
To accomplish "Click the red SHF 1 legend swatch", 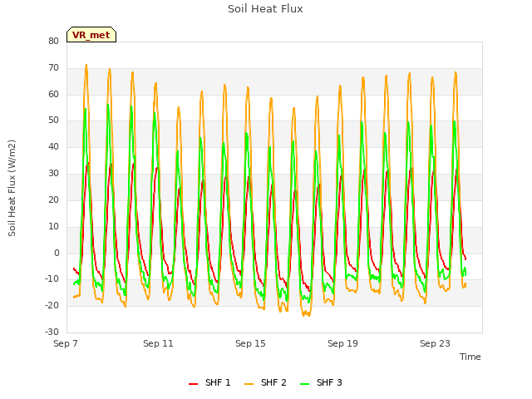I will 193,383.
